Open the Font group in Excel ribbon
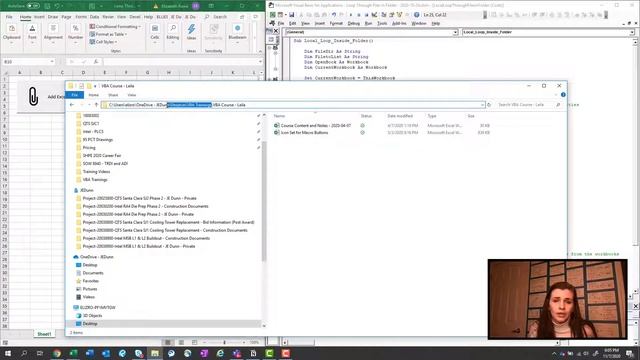640x360 pixels. click(32, 33)
